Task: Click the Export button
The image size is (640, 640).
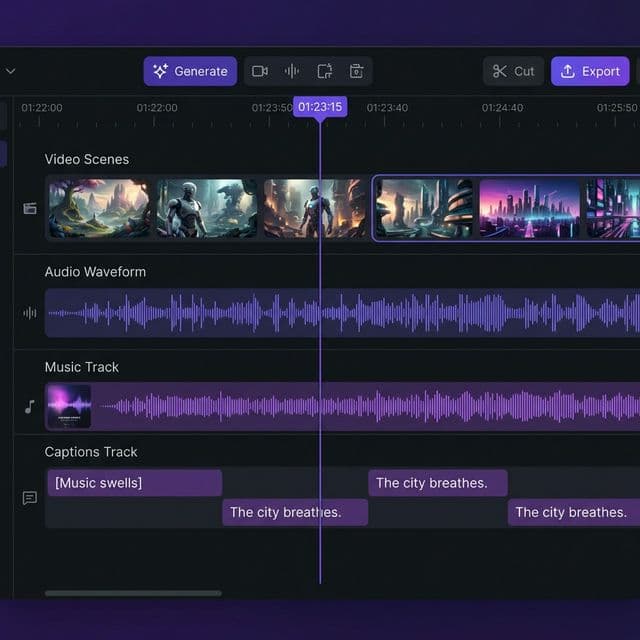Action: pyautogui.click(x=590, y=71)
